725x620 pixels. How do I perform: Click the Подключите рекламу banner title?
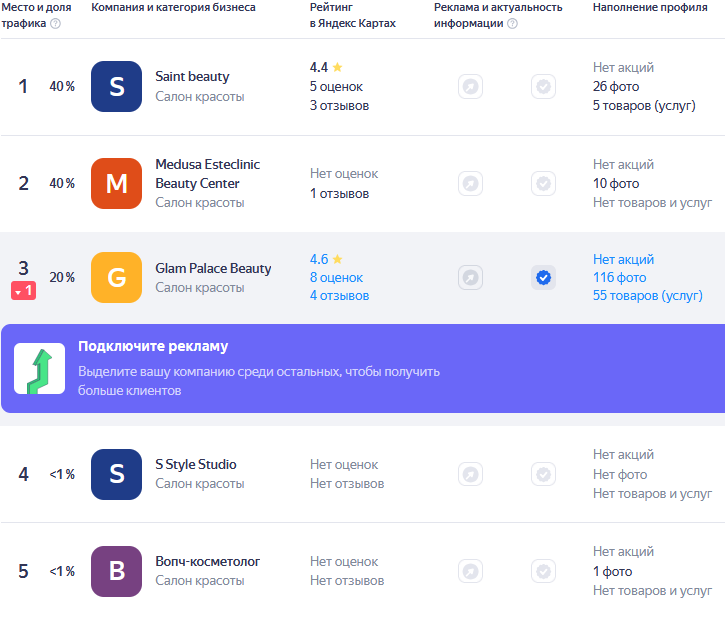(153, 346)
